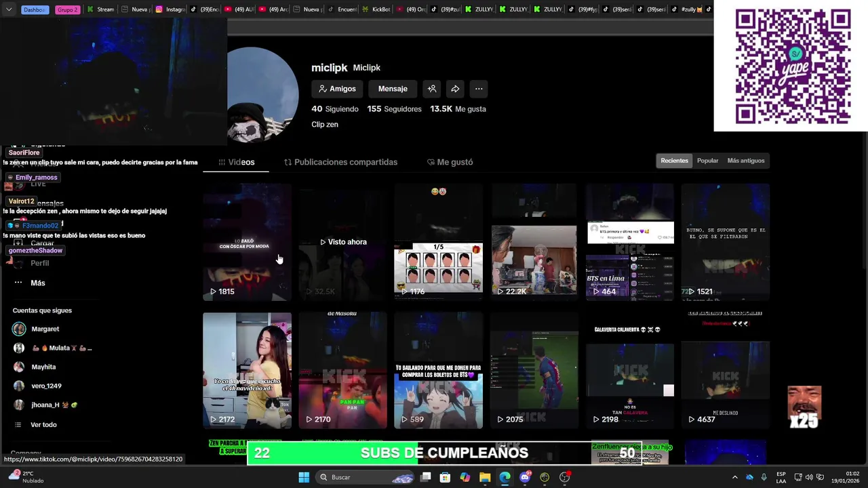This screenshot has height=488, width=868.
Task: Sort videos by Popular
Action: [x=707, y=161]
